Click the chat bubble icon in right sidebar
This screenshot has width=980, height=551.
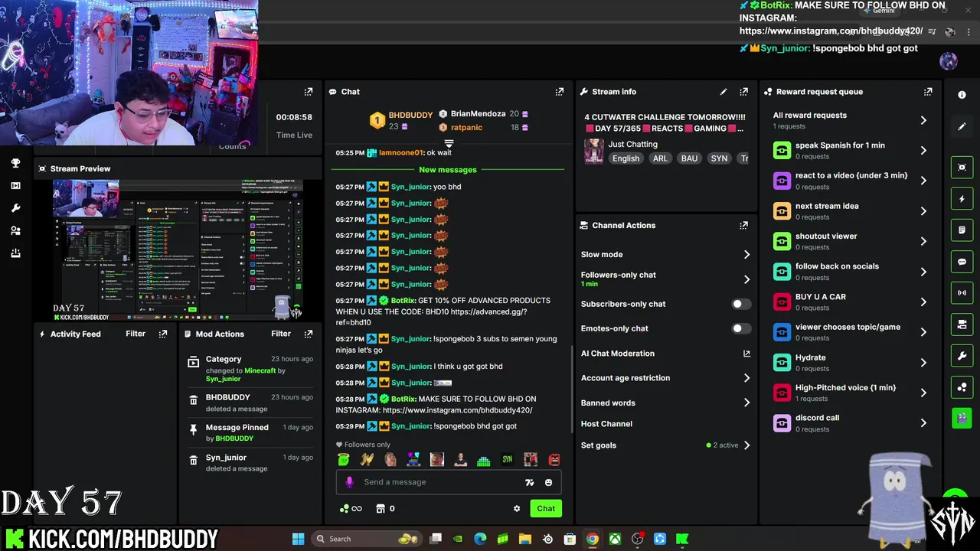pyautogui.click(x=962, y=262)
